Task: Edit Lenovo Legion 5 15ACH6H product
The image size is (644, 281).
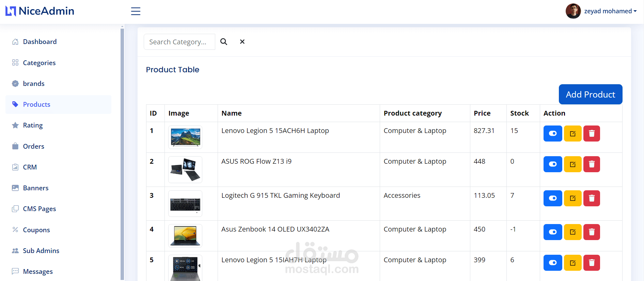Action: (573, 133)
